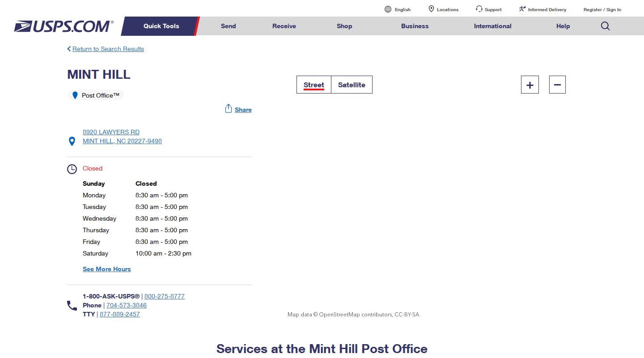Open the Receive menu
644x358 pixels.
[284, 26]
